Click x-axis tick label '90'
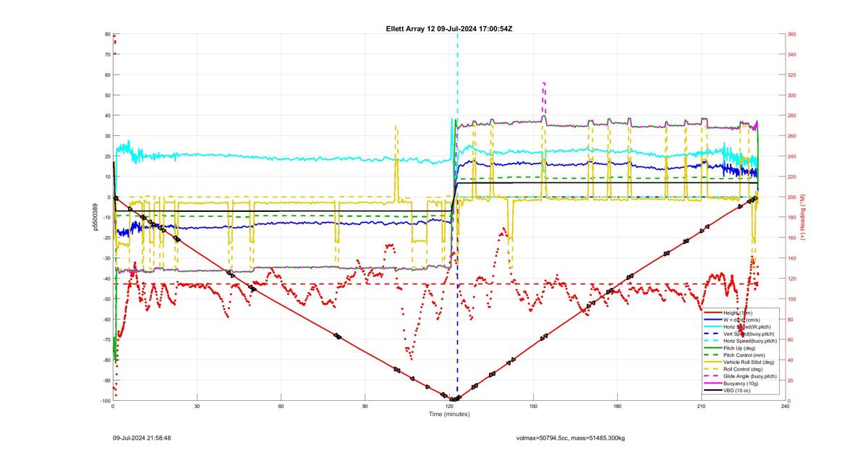The height and width of the screenshot is (450, 868). (365, 407)
